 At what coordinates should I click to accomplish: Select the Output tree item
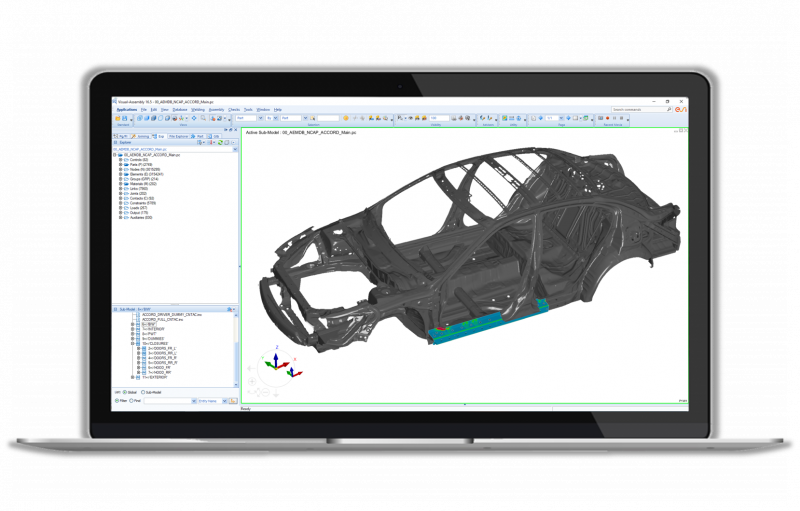click(139, 213)
